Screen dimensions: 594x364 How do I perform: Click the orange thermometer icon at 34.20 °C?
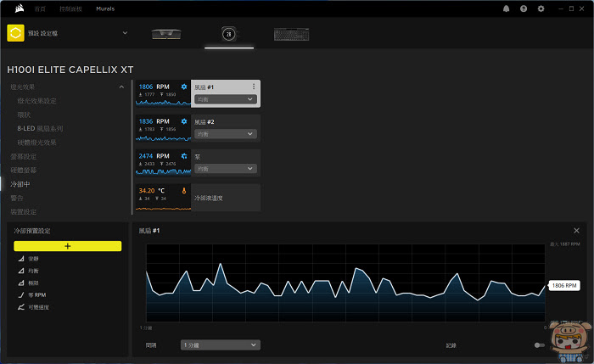click(184, 191)
